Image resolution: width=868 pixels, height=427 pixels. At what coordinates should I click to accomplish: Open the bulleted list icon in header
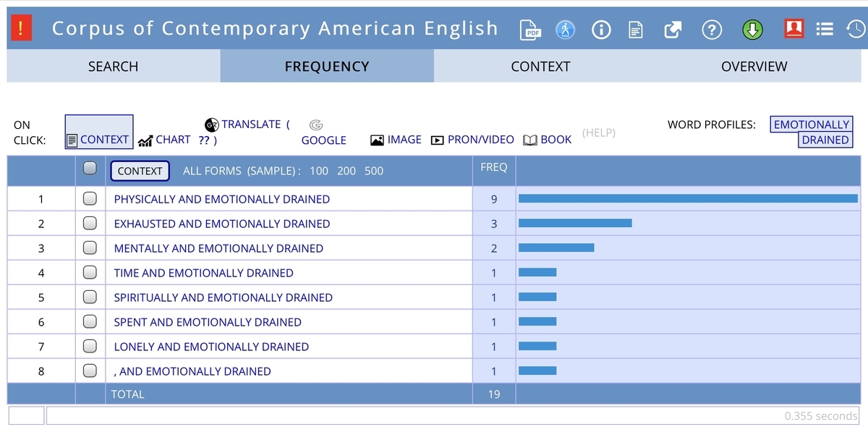(x=825, y=29)
